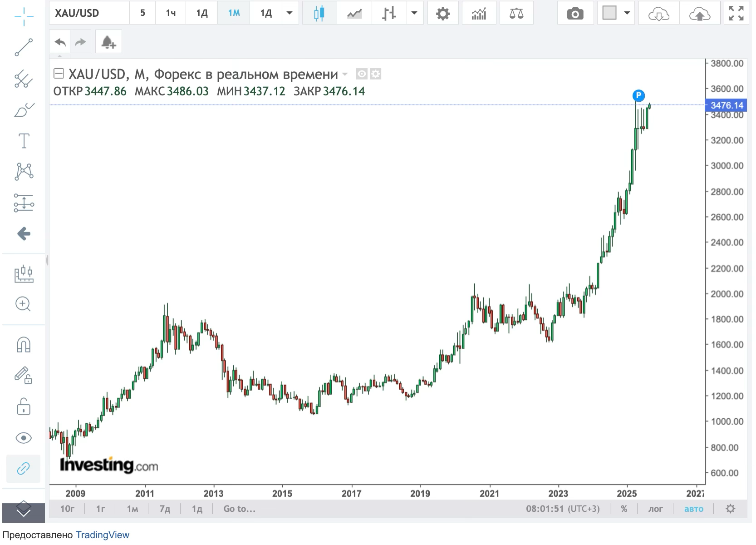Select the Pitchfork drawing tool
This screenshot has height=545, width=756.
24,79
